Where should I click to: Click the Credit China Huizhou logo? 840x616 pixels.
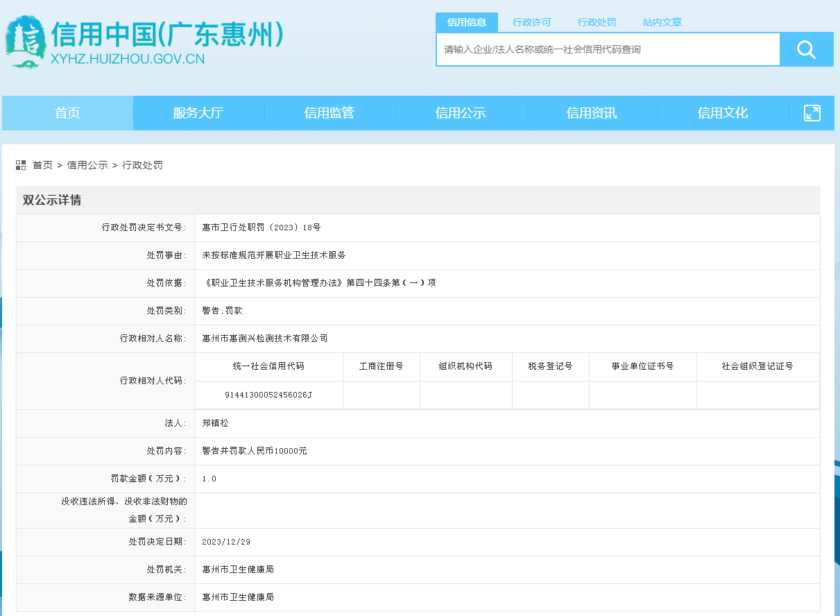[x=26, y=42]
